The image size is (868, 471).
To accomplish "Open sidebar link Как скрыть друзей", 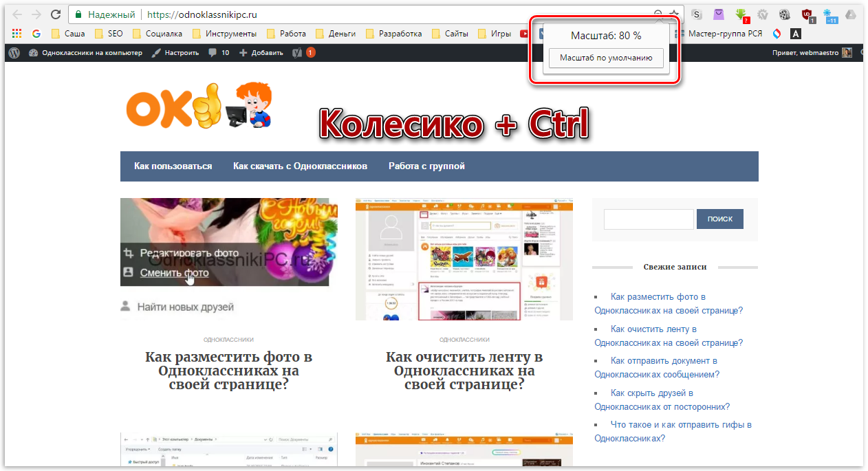I will [x=662, y=399].
